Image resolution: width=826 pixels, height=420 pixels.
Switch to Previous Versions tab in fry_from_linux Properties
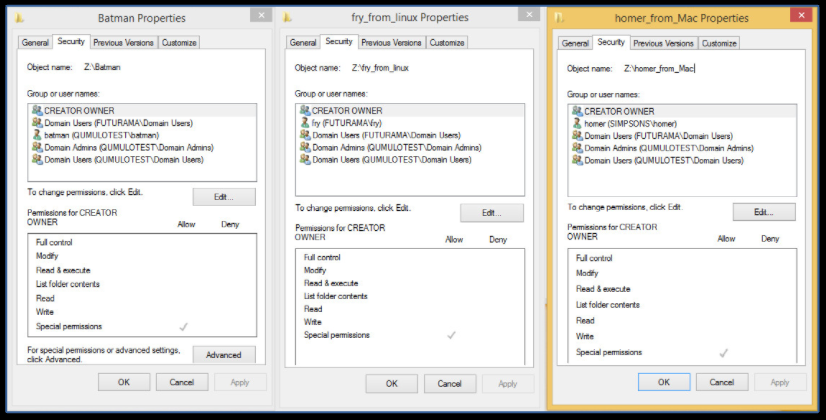tap(390, 43)
